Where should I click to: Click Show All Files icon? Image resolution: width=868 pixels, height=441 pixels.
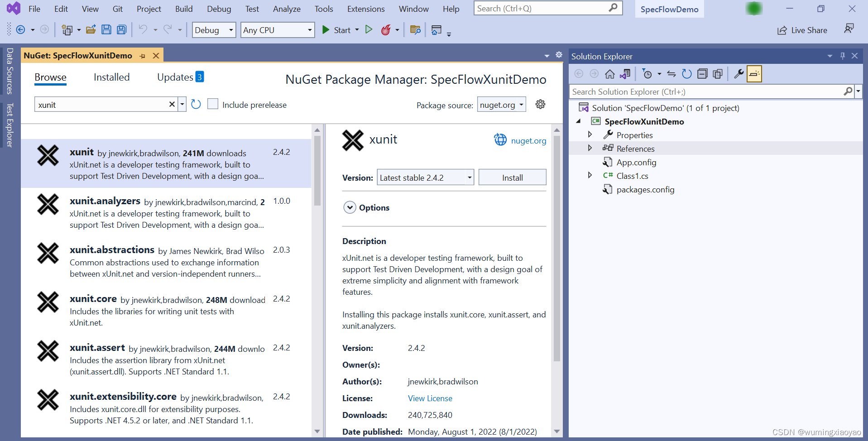point(718,74)
